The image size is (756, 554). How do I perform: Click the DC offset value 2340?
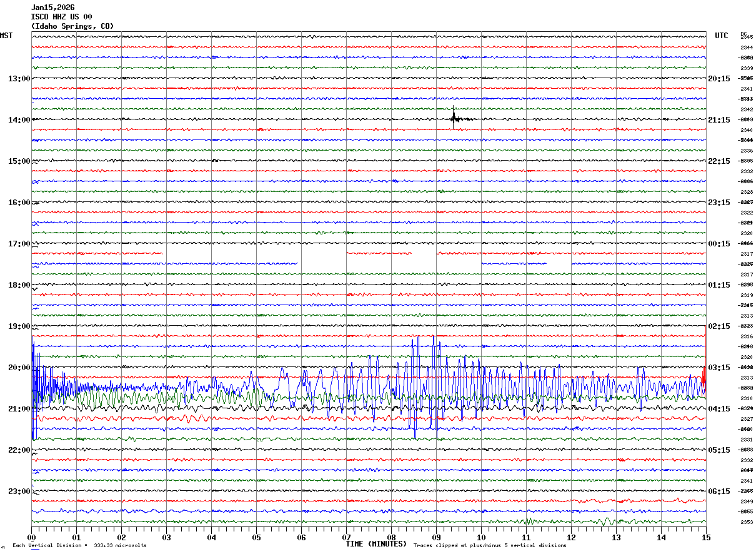(x=746, y=130)
